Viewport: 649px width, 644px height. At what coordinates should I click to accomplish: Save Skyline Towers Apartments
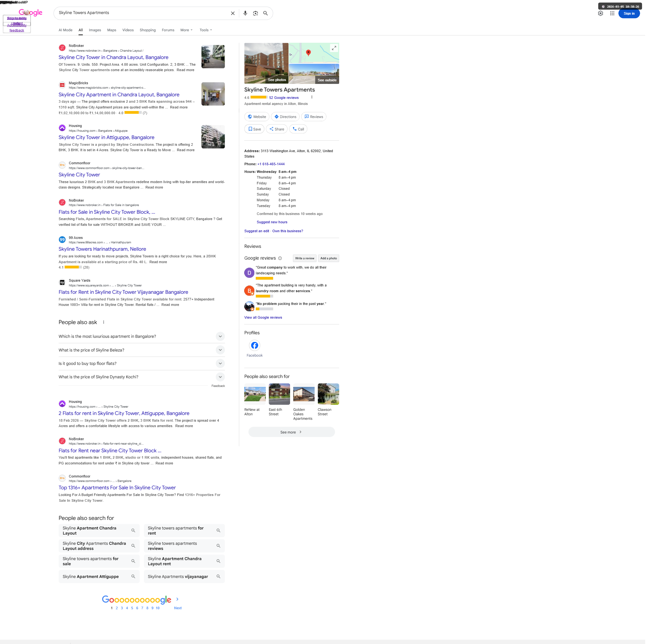[256, 130]
